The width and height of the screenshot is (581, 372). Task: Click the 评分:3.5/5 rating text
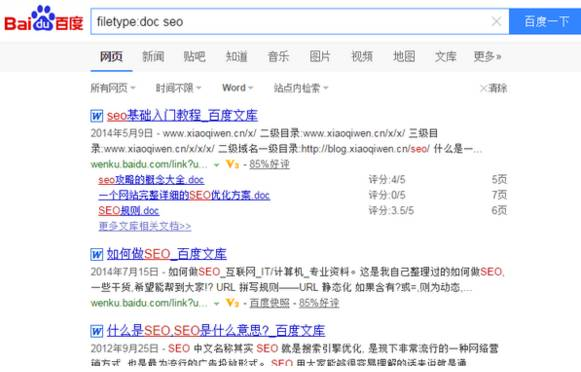(391, 211)
